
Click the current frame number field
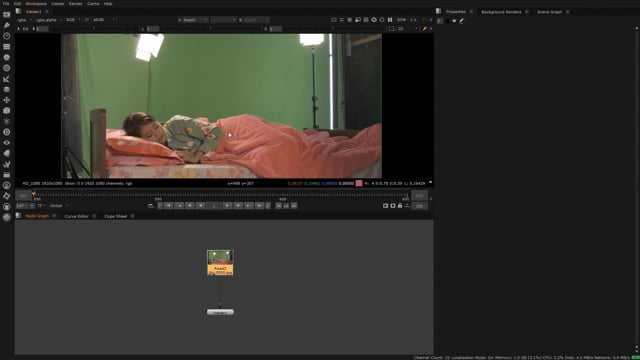tap(214, 206)
